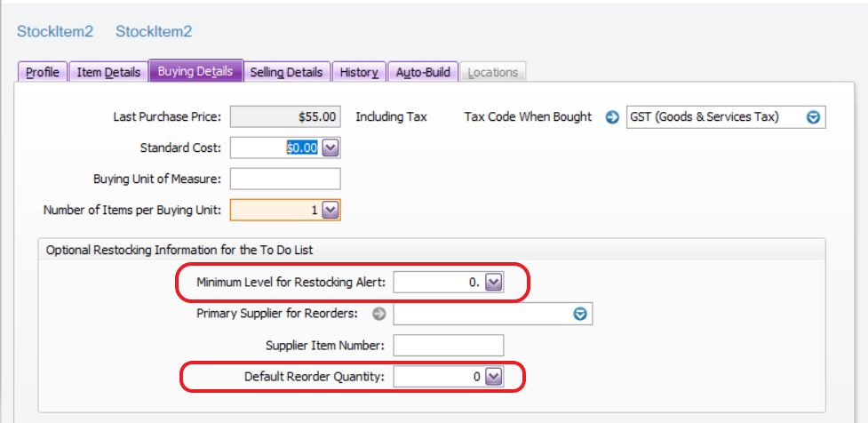Switch to the Auto-Build tab
The image size is (868, 423).
423,73
